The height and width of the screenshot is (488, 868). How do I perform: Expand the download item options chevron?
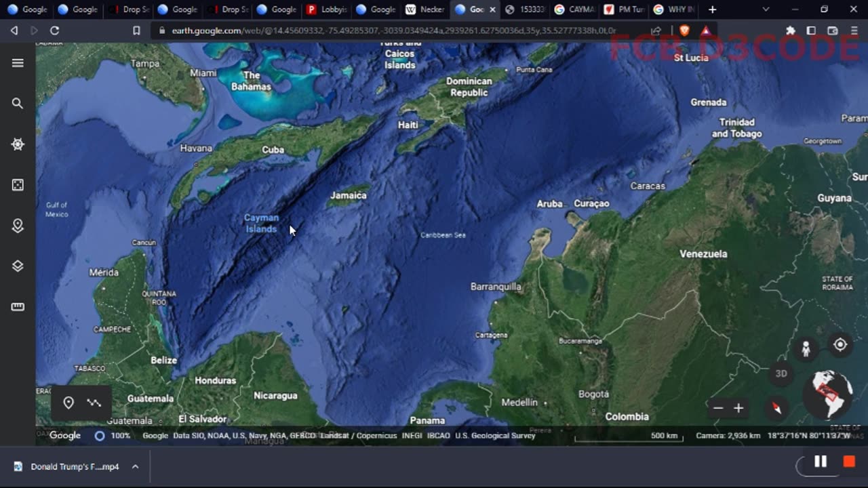[135, 466]
